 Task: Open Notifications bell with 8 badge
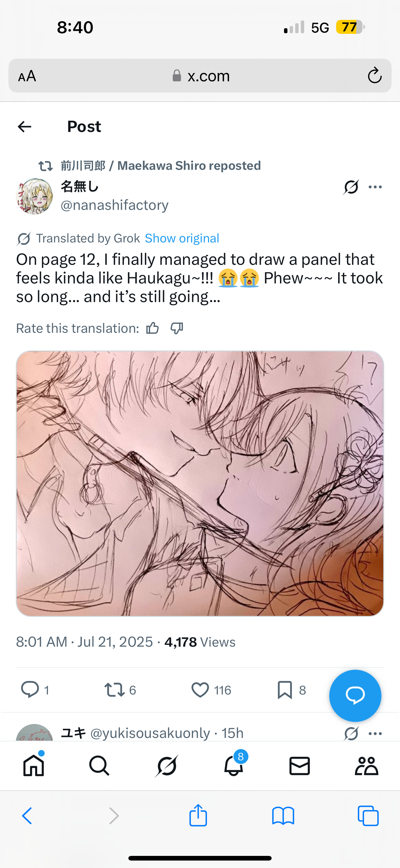234,766
